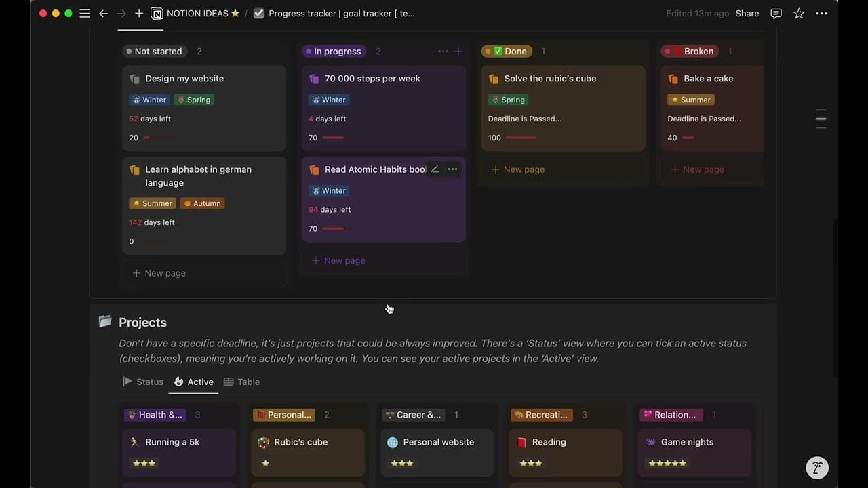868x488 pixels.
Task: Open the help button in bottom corner
Action: pos(817,468)
